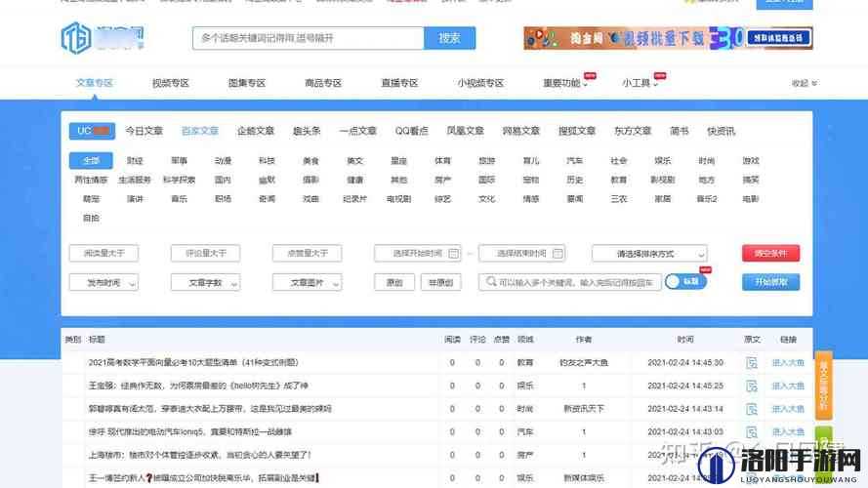The width and height of the screenshot is (868, 488).
Task: Switch to the 商品专区 tab
Action: coord(323,83)
